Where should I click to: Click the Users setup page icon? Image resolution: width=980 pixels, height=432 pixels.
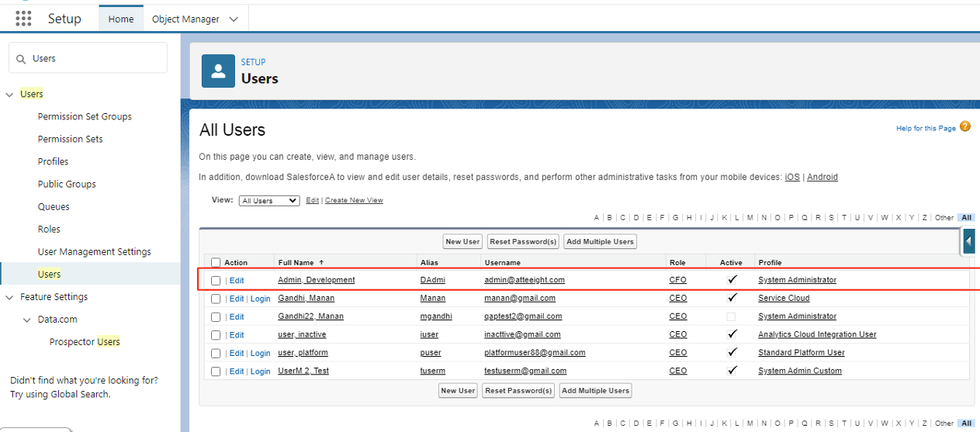click(x=218, y=71)
